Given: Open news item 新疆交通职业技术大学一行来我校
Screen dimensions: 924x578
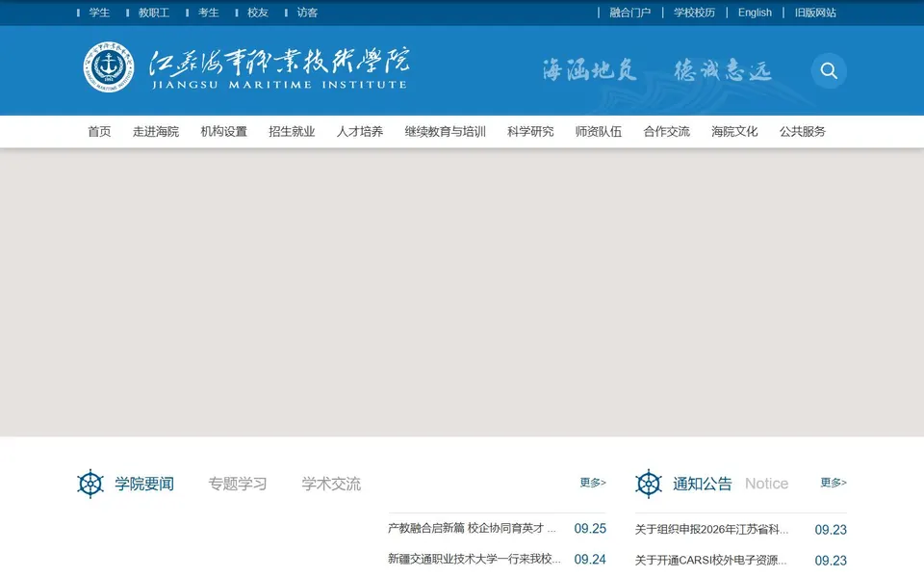Looking at the screenshot, I should coord(474,559).
